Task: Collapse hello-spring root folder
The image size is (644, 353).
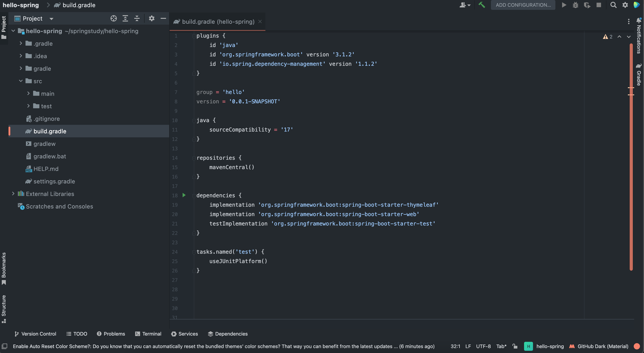Action: (13, 31)
